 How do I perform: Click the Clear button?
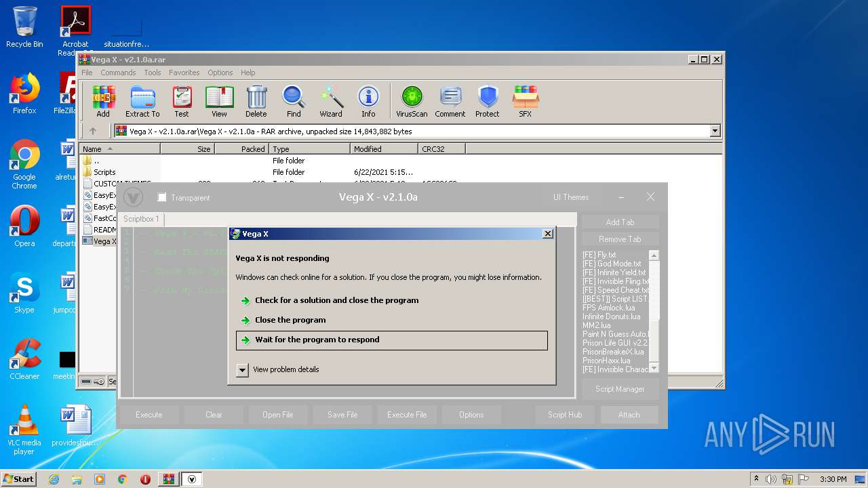[x=214, y=415]
